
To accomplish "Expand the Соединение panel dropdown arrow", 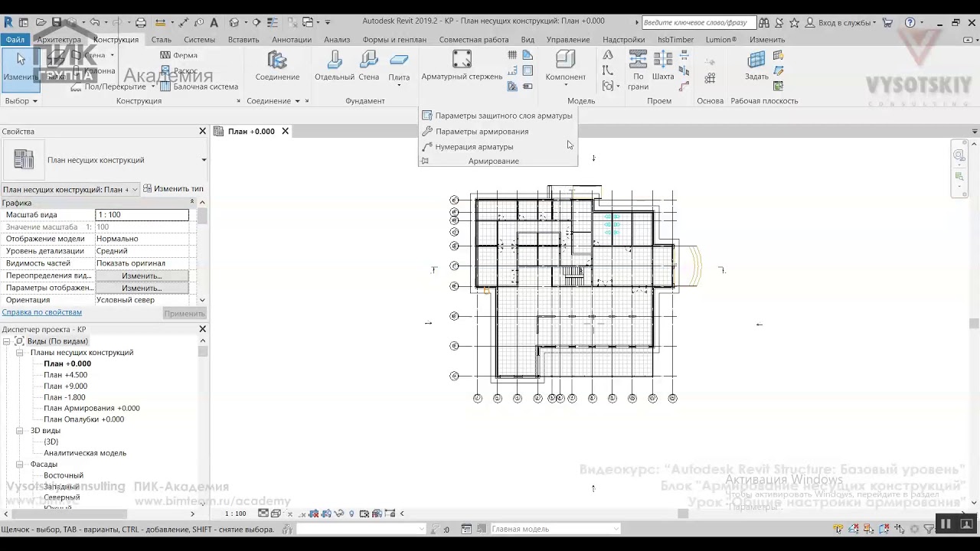I will 296,101.
